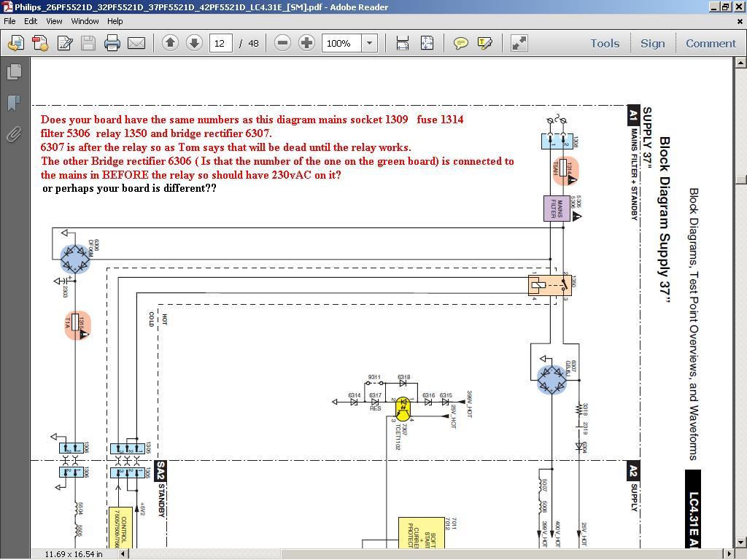747x560 pixels.
Task: Click the vertical scrollbar up arrow
Action: [741, 62]
